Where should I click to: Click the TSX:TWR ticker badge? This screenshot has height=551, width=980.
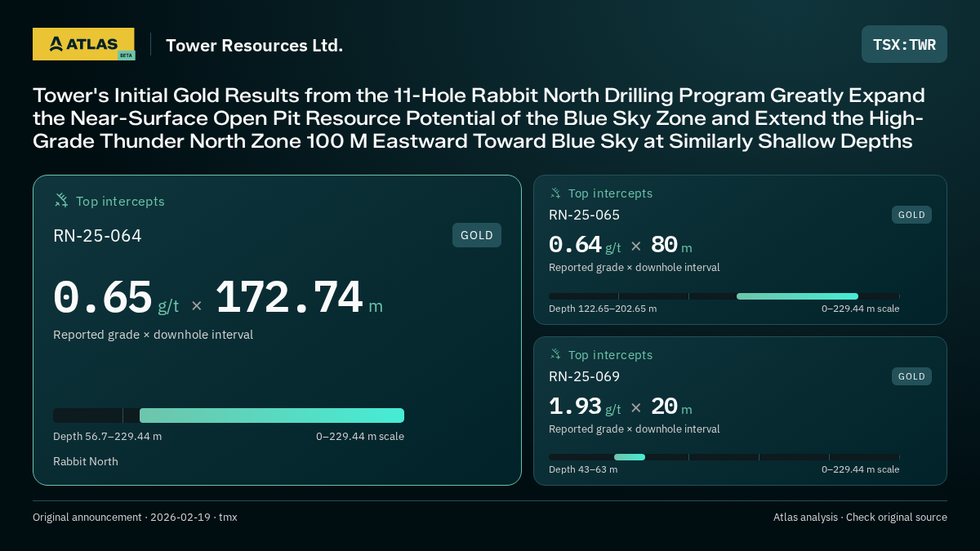(904, 44)
